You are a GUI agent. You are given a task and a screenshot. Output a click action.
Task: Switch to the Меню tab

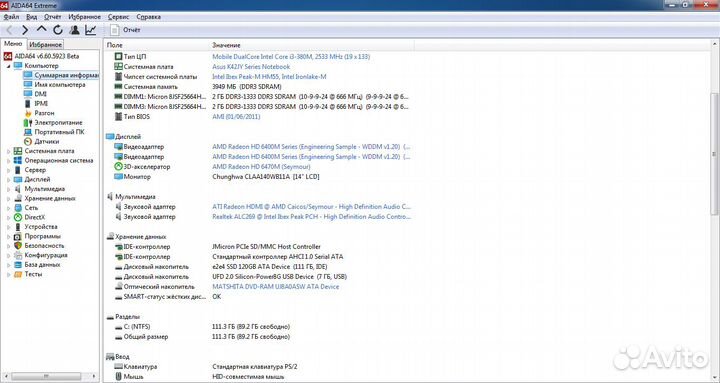pyautogui.click(x=13, y=44)
